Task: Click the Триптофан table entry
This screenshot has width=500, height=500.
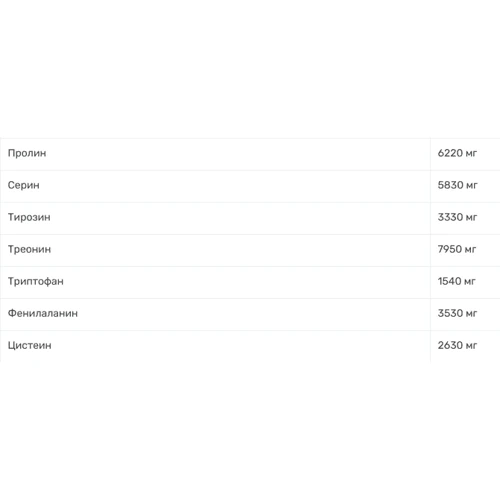Action: pos(36,281)
